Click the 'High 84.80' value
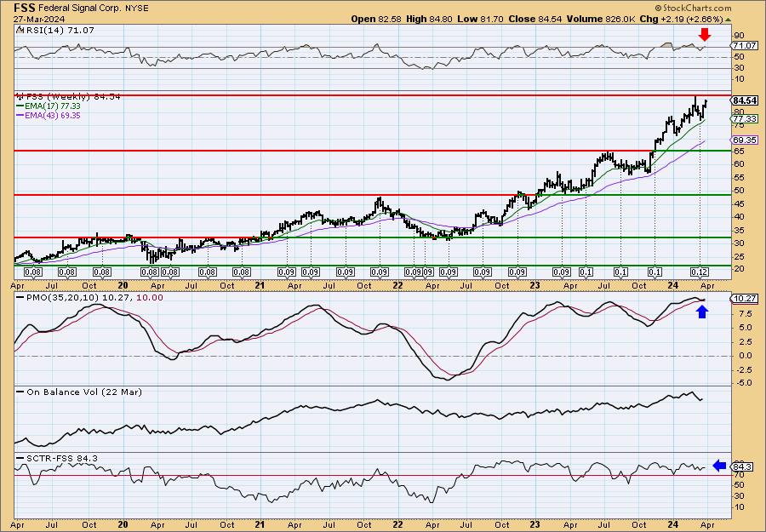Image resolution: width=766 pixels, height=532 pixels. 430,19
